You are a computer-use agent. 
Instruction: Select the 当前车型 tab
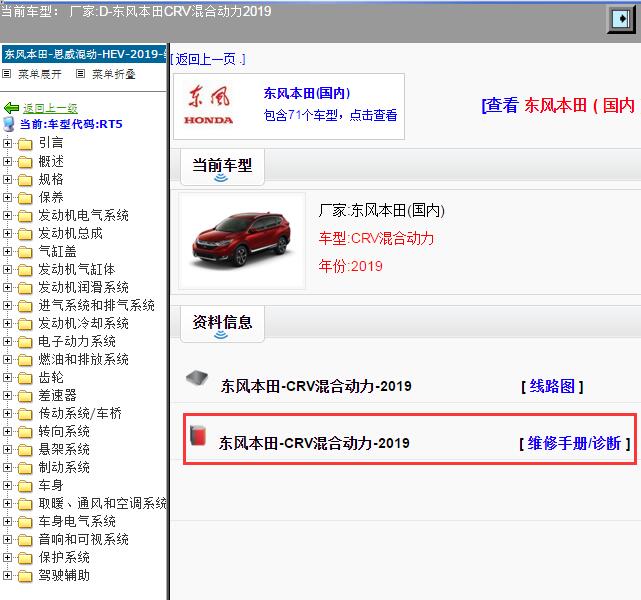(x=222, y=167)
